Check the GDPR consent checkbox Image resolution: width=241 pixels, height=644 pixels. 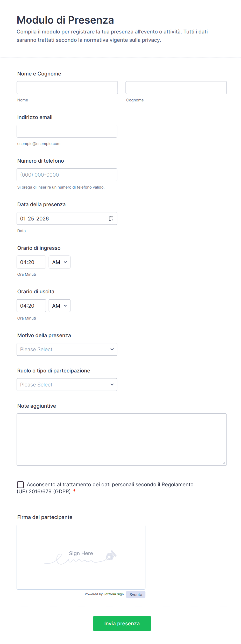[x=20, y=484]
